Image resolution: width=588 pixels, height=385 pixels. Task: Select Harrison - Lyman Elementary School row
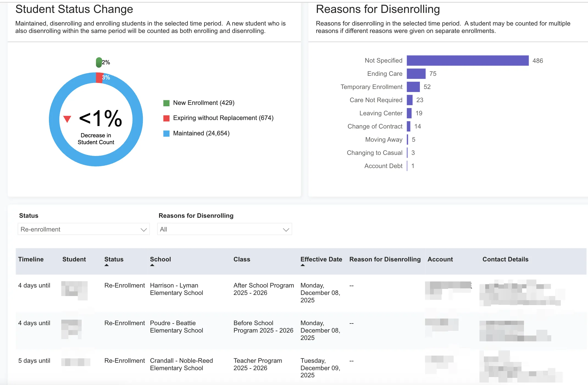tap(176, 289)
